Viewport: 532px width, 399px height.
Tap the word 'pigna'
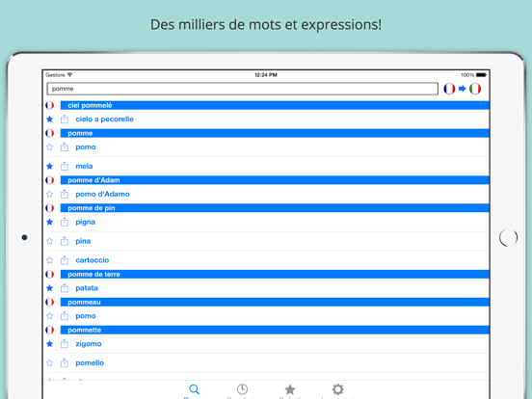tap(85, 222)
